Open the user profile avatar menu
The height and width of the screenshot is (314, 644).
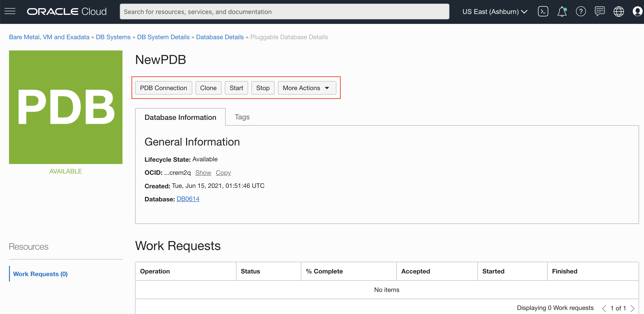(637, 11)
